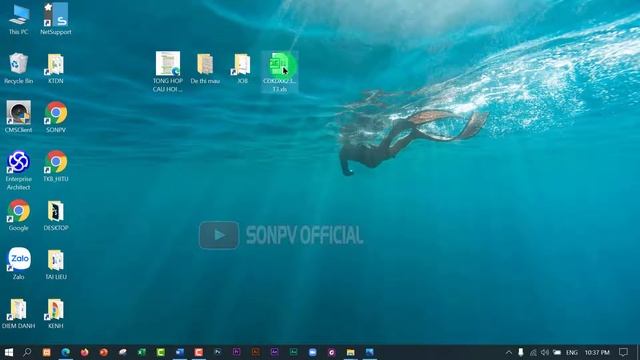Switch to red Camtasia recorder in taskbar
The width and height of the screenshot is (640, 360).
pyautogui.click(x=199, y=352)
